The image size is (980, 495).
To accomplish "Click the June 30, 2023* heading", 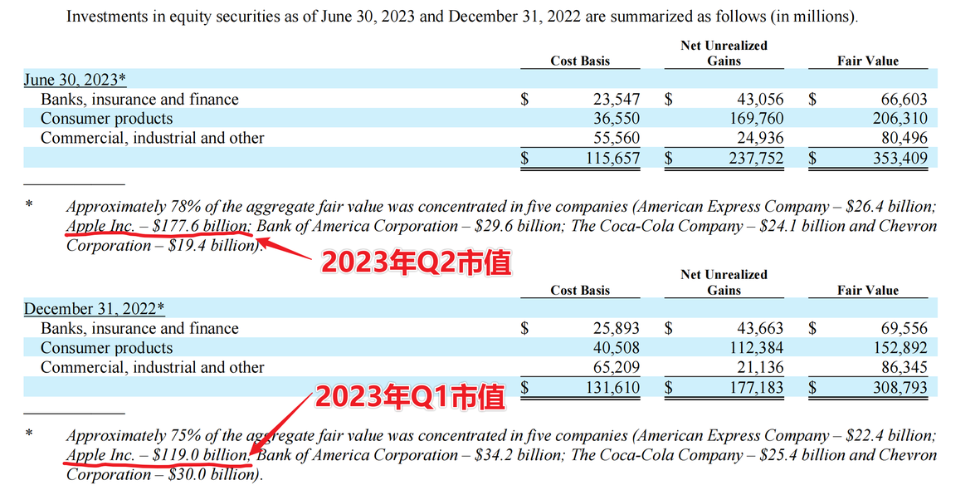I will (x=75, y=80).
